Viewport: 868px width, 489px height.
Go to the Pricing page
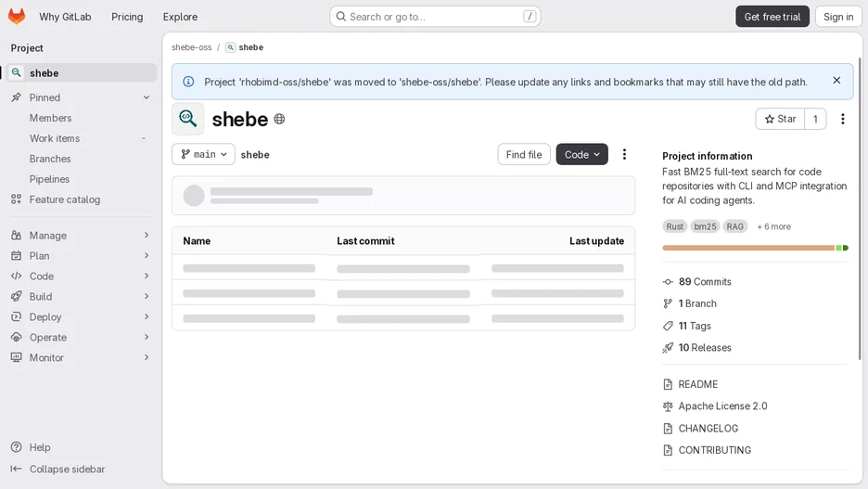click(x=127, y=17)
